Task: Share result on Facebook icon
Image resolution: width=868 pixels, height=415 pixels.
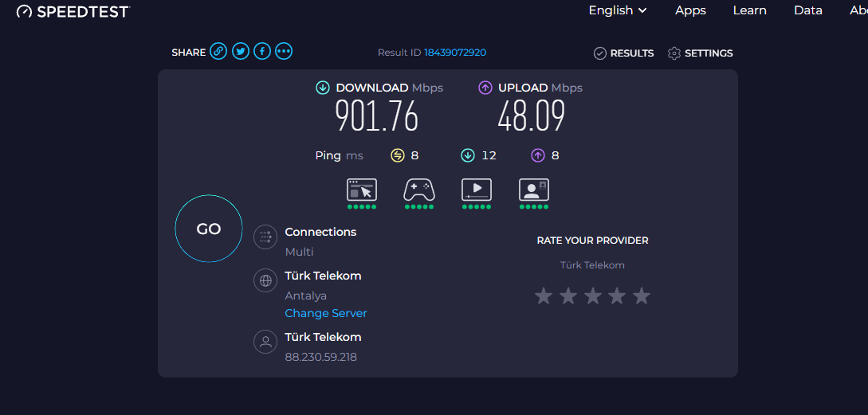Action: (x=262, y=52)
